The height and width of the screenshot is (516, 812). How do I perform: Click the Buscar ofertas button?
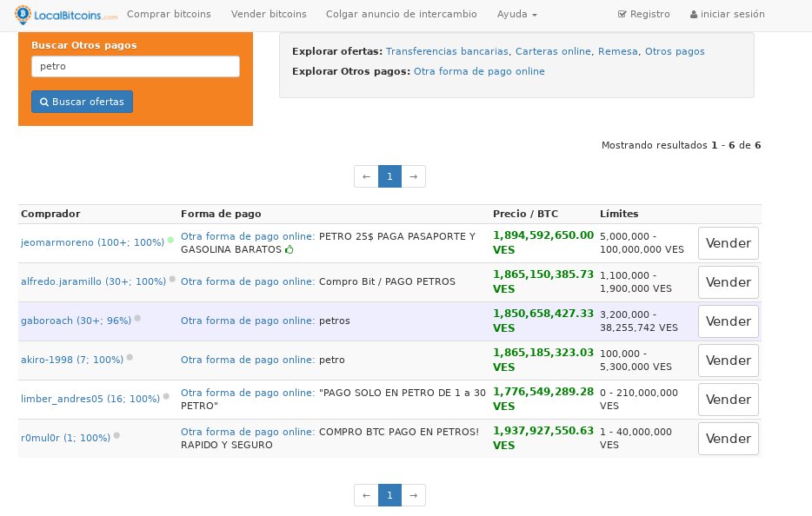click(83, 102)
